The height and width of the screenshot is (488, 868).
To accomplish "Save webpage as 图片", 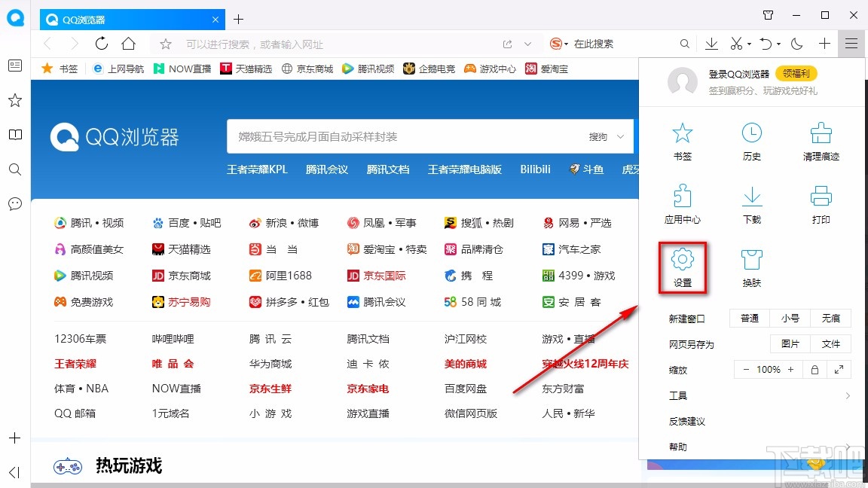I will [x=790, y=344].
